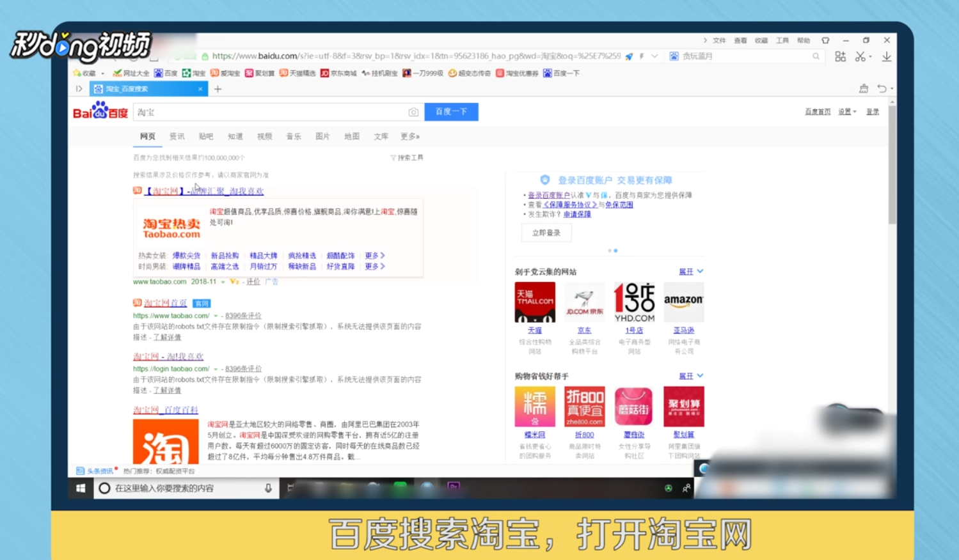
Task: Open the 月销过万 link
Action: [x=264, y=267]
